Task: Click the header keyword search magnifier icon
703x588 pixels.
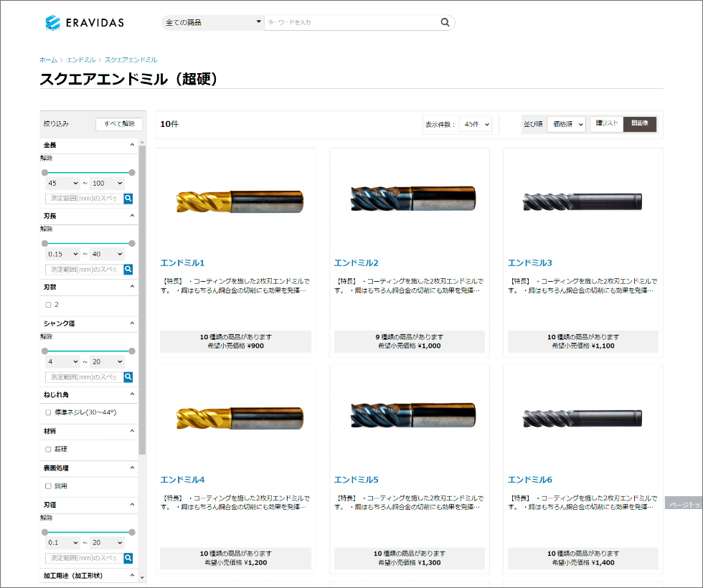Action: point(445,22)
